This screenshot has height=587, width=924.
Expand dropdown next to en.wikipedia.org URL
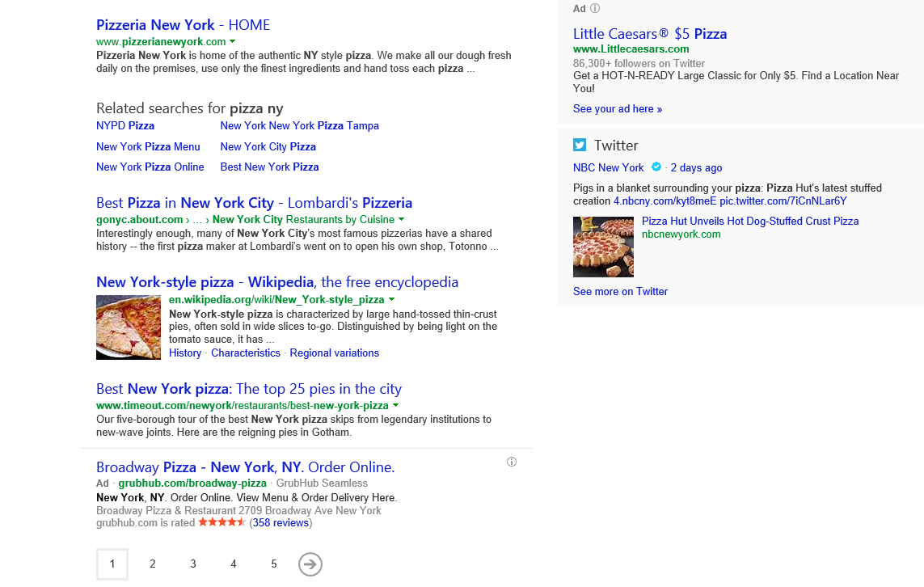(391, 299)
